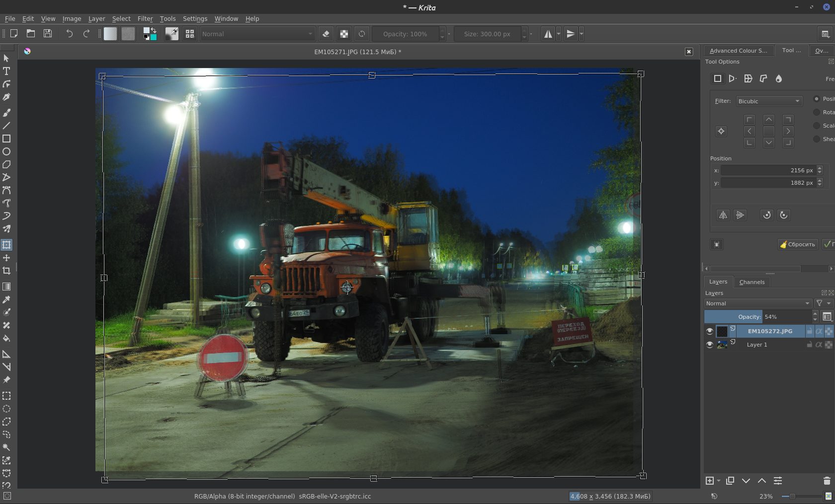Screen dimensions: 835x504
Task: Open an existing document via folder icon
Action: click(31, 34)
